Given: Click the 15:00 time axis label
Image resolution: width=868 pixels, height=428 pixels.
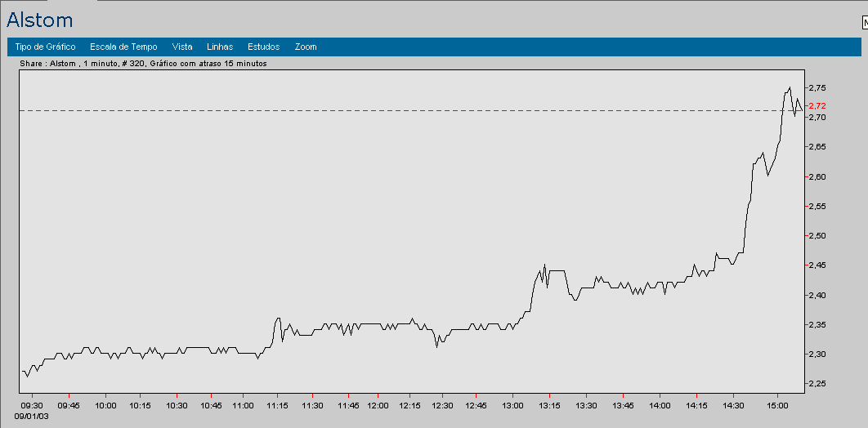Looking at the screenshot, I should pos(777,405).
